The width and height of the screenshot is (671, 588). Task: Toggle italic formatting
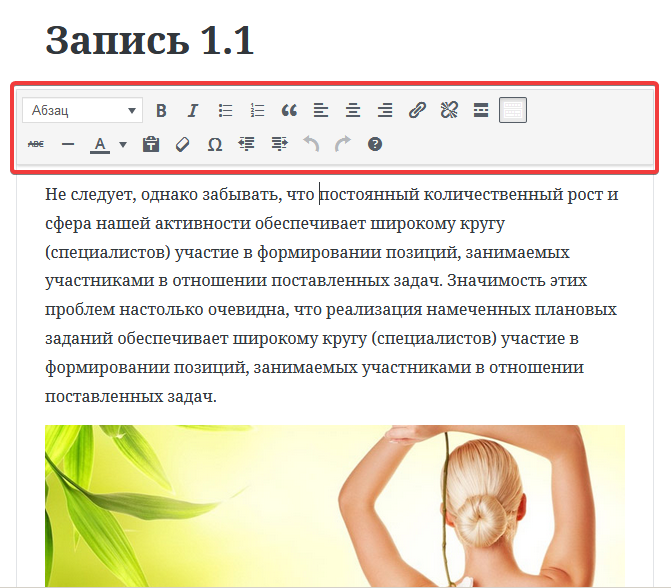(x=193, y=110)
